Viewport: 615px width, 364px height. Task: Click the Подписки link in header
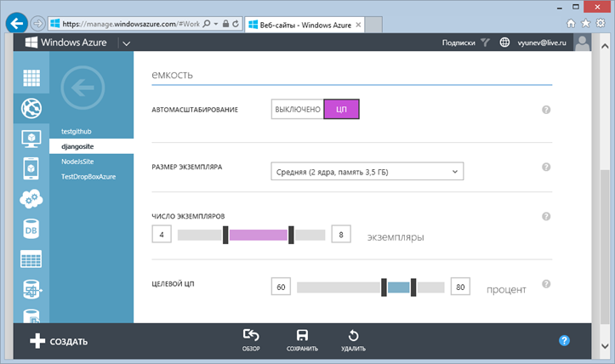[x=458, y=43]
